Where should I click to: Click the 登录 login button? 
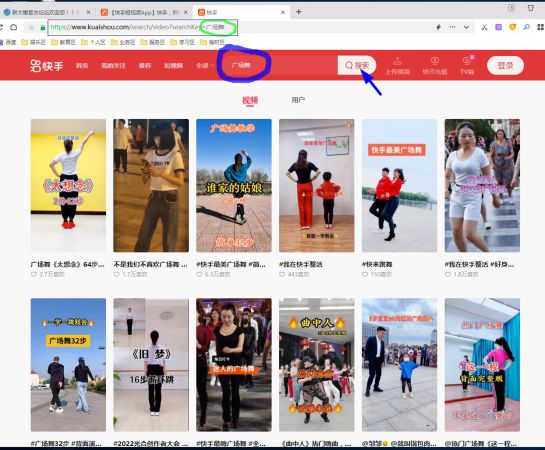[505, 65]
